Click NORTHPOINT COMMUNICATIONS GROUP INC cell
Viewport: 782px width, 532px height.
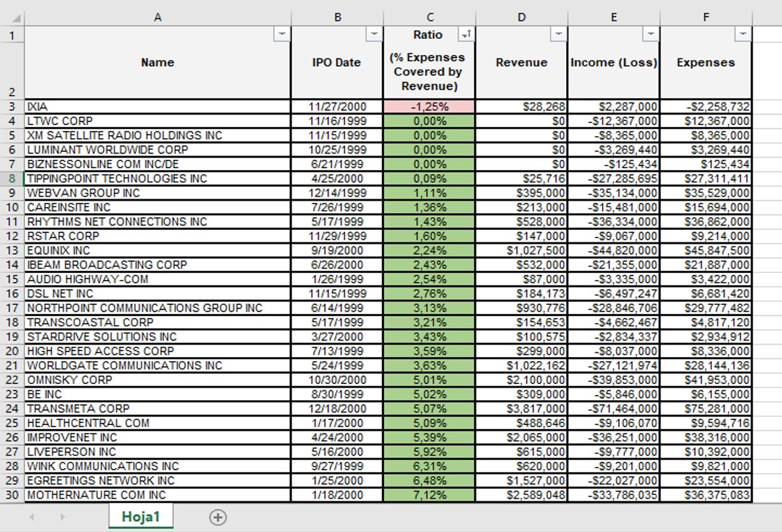[x=158, y=308]
